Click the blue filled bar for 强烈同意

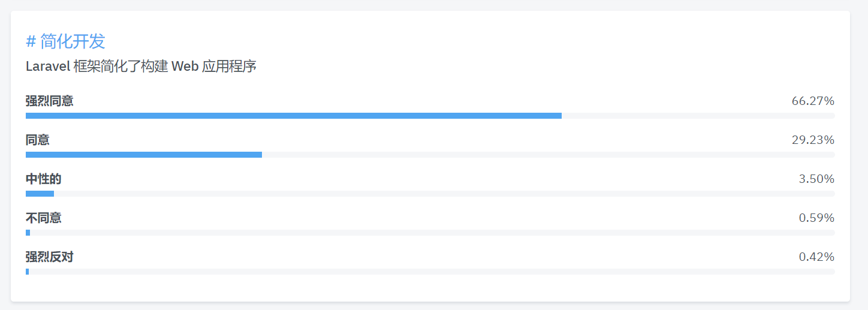294,116
